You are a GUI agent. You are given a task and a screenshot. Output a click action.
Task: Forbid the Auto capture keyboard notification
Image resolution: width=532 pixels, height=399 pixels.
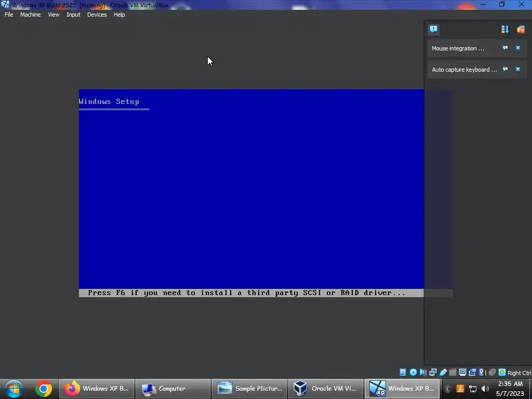click(505, 69)
